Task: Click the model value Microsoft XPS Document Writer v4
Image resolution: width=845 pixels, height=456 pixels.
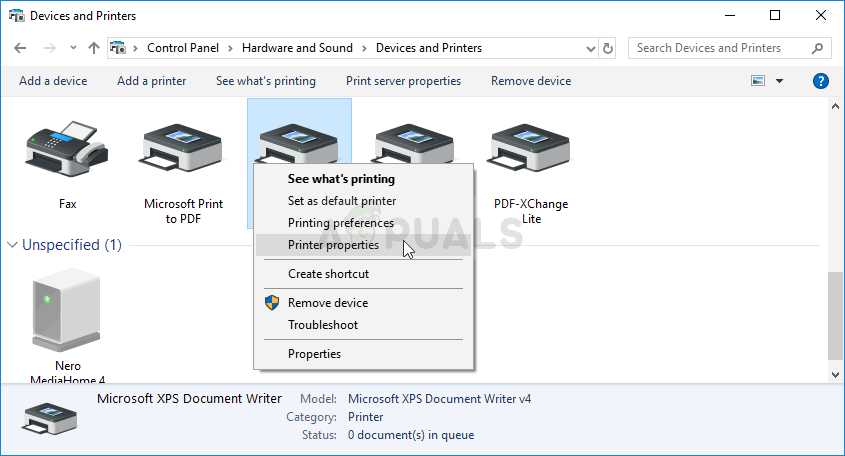Action: (x=439, y=399)
